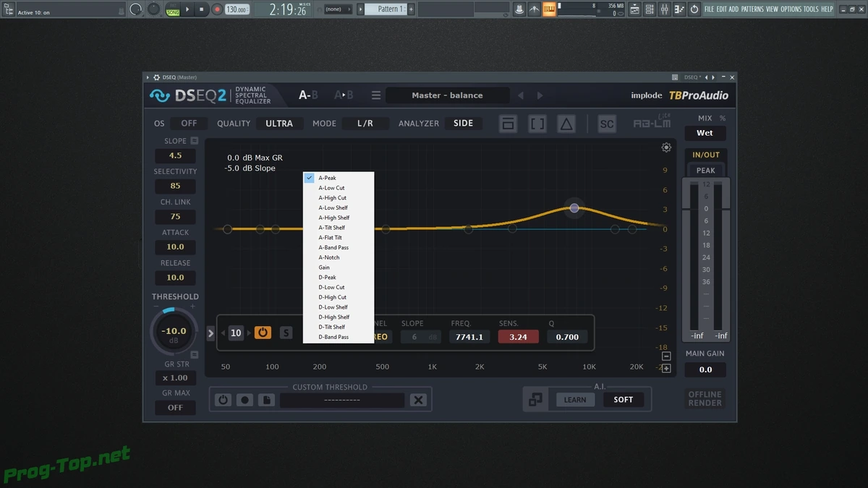868x488 pixels.
Task: Open the preset hamburger menu
Action: click(x=376, y=95)
